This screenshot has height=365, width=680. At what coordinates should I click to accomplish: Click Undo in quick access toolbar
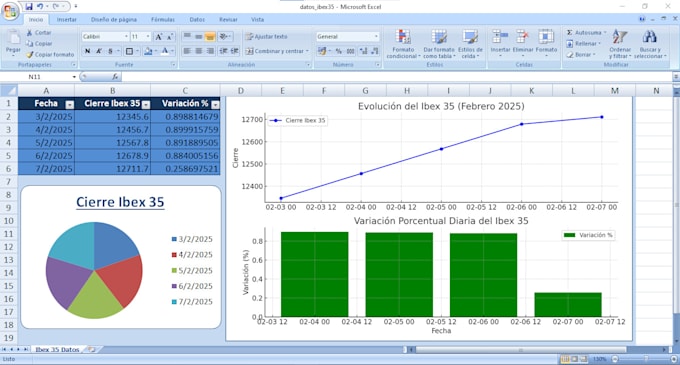pyautogui.click(x=40, y=7)
